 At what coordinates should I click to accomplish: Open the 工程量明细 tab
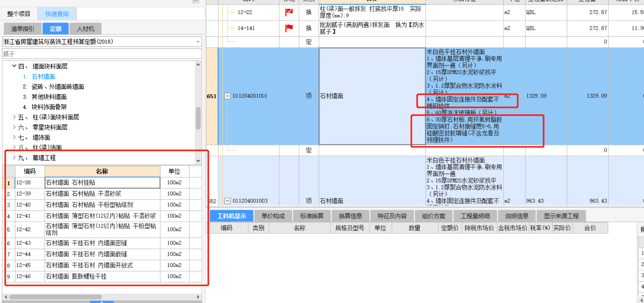(475, 216)
